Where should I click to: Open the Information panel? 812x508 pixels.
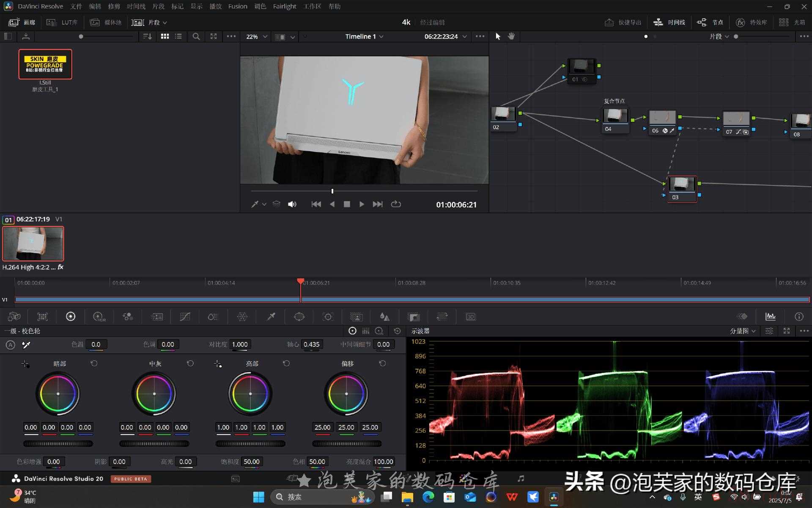click(799, 317)
